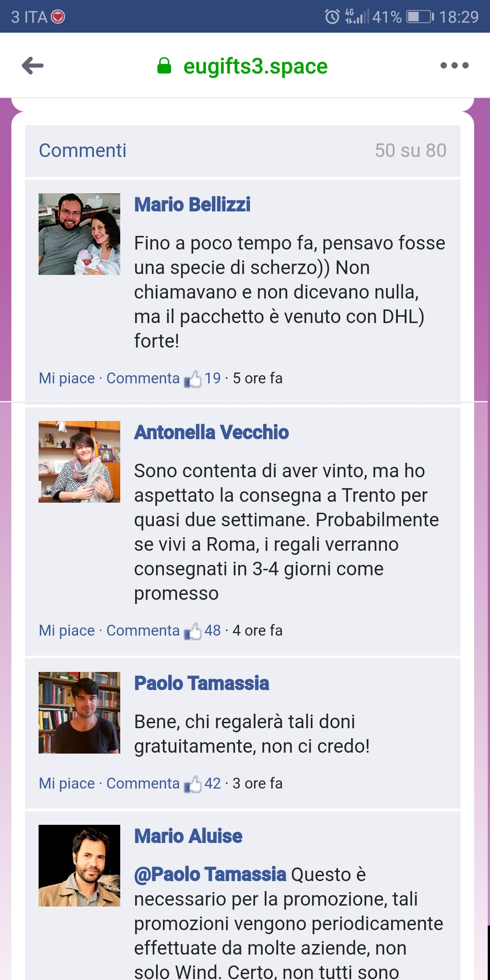Click 'Commenta' under Mario Bellizzi's comment

tap(143, 378)
